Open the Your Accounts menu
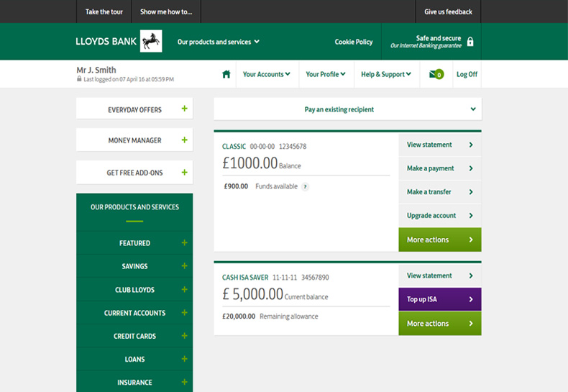This screenshot has height=392, width=568. pos(267,74)
